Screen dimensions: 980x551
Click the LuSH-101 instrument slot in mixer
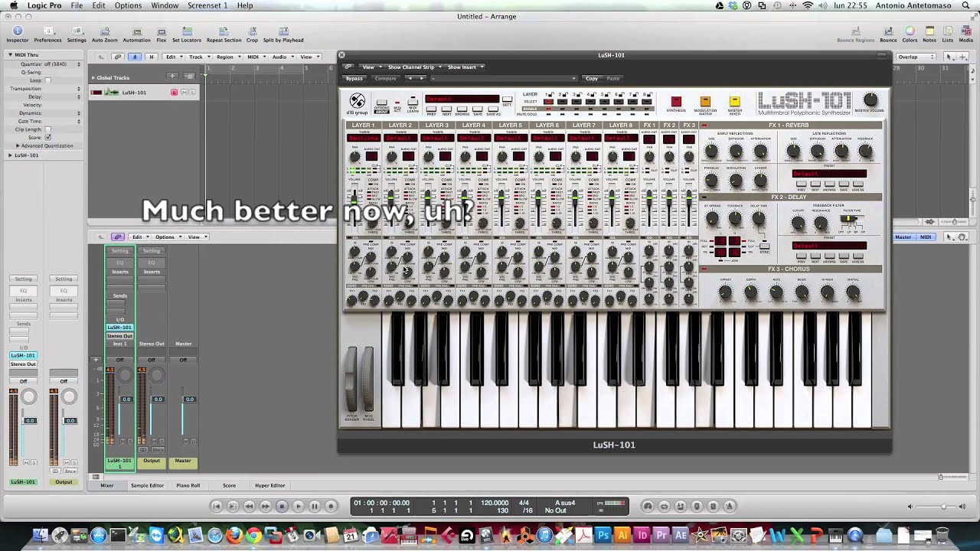119,328
